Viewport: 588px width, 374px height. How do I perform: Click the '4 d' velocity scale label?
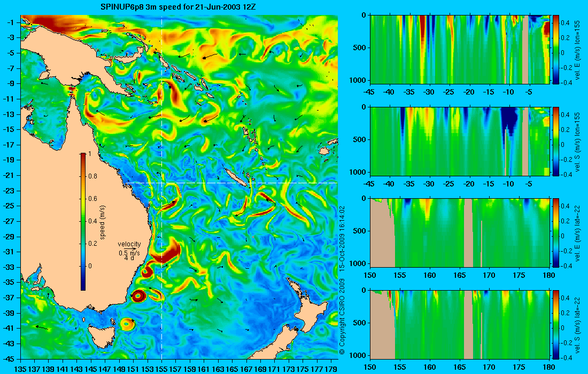[129, 258]
